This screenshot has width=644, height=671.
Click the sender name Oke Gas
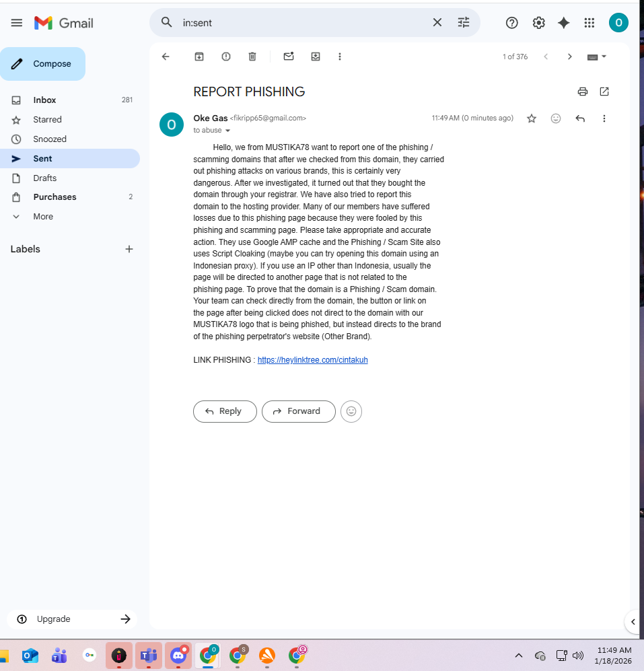(x=211, y=118)
